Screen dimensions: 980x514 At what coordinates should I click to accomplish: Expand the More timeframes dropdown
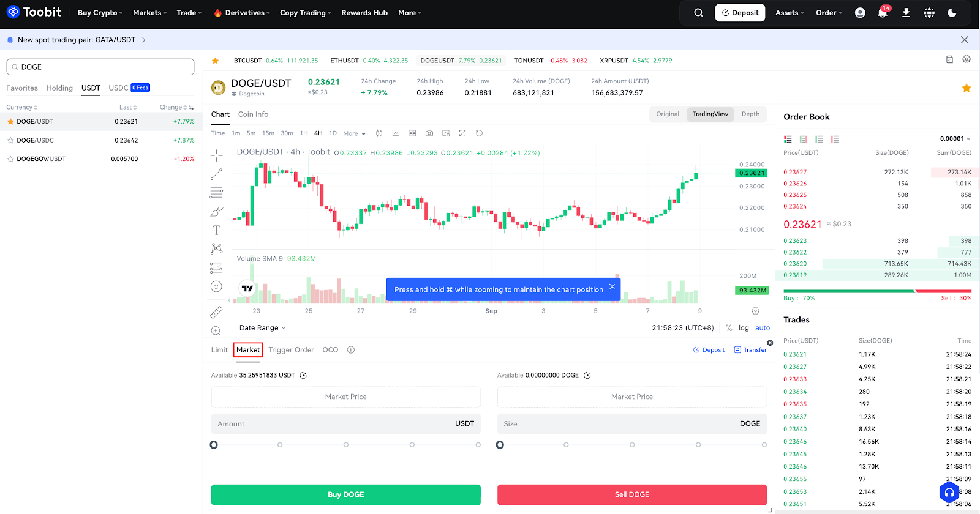point(354,133)
